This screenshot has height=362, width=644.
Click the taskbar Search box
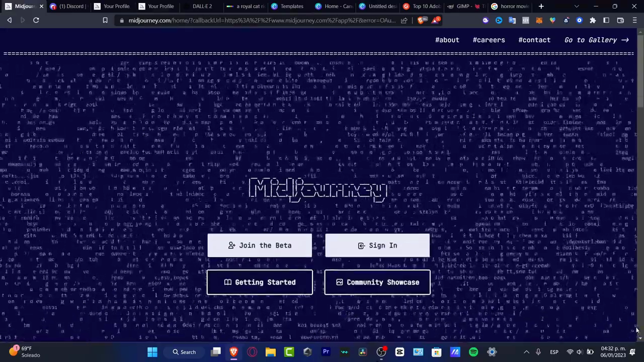pos(184,352)
